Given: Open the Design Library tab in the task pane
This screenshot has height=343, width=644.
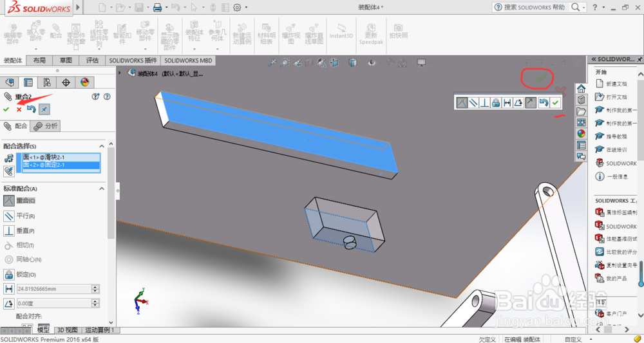Looking at the screenshot, I should pyautogui.click(x=581, y=100).
